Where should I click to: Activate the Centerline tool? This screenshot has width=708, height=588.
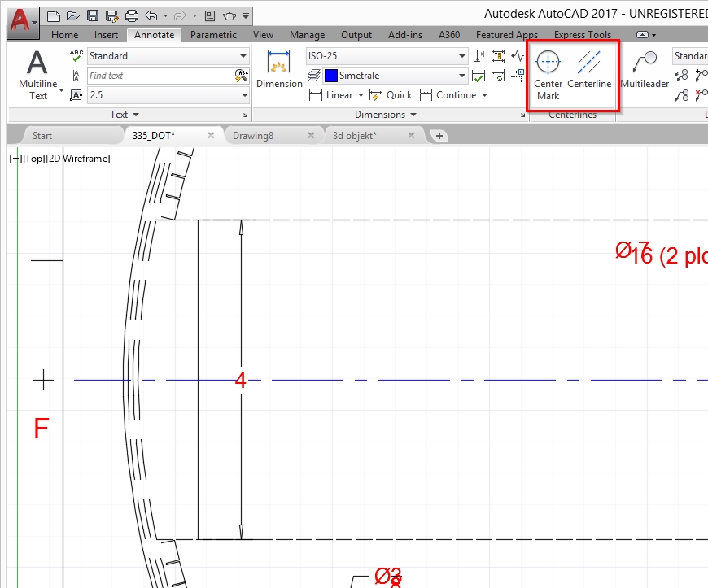click(589, 75)
